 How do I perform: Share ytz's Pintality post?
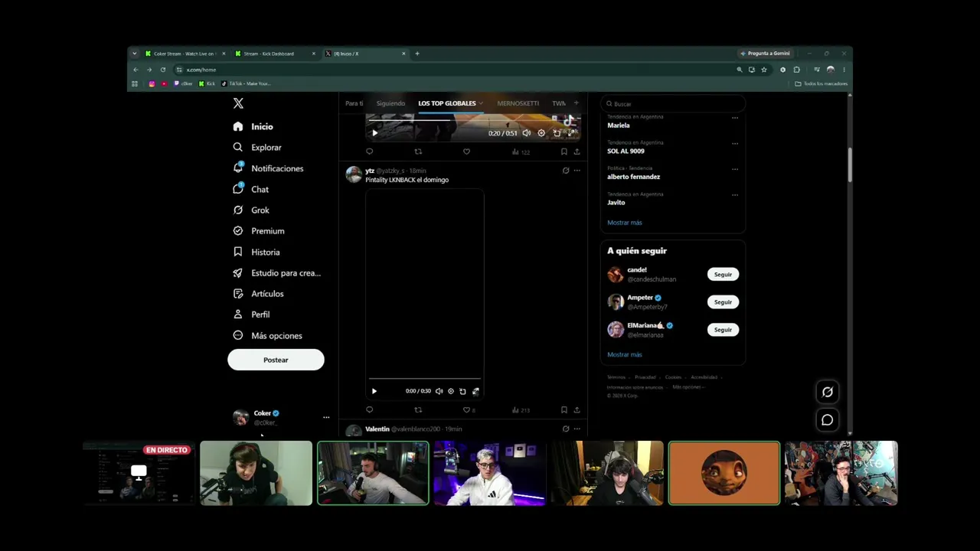pyautogui.click(x=577, y=409)
